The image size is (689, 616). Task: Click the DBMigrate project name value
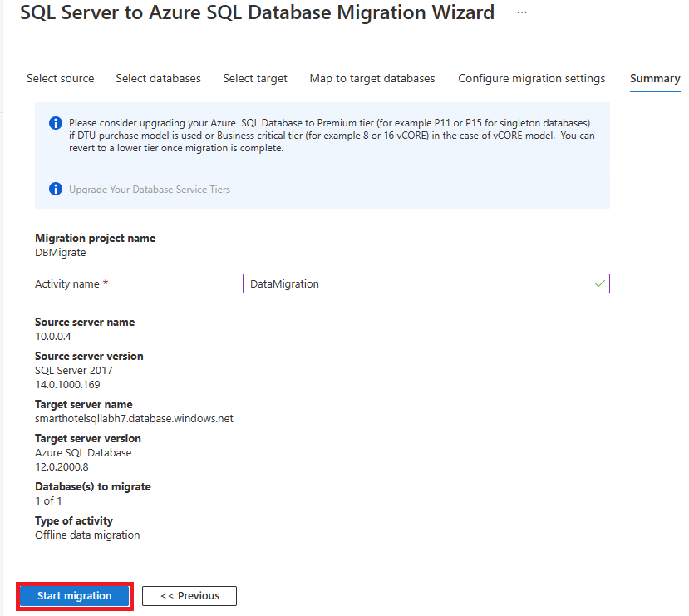(60, 253)
